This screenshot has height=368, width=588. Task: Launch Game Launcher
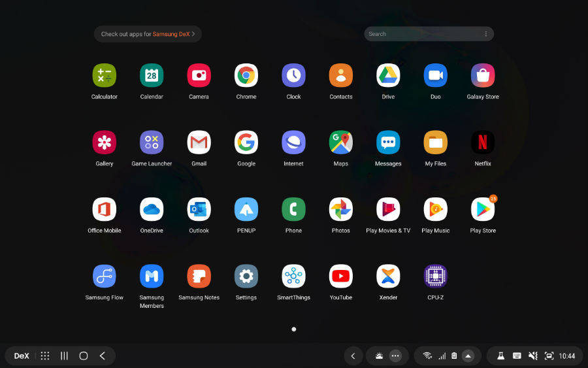(152, 142)
